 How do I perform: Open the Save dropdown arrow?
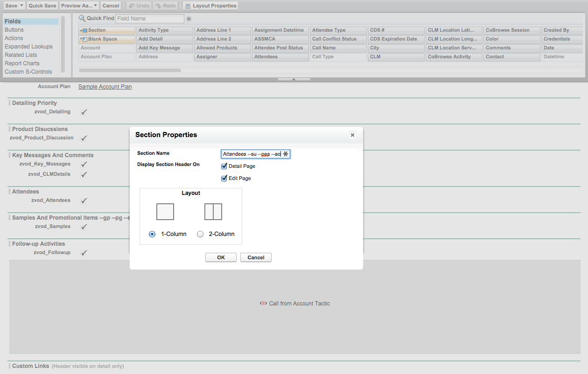21,6
